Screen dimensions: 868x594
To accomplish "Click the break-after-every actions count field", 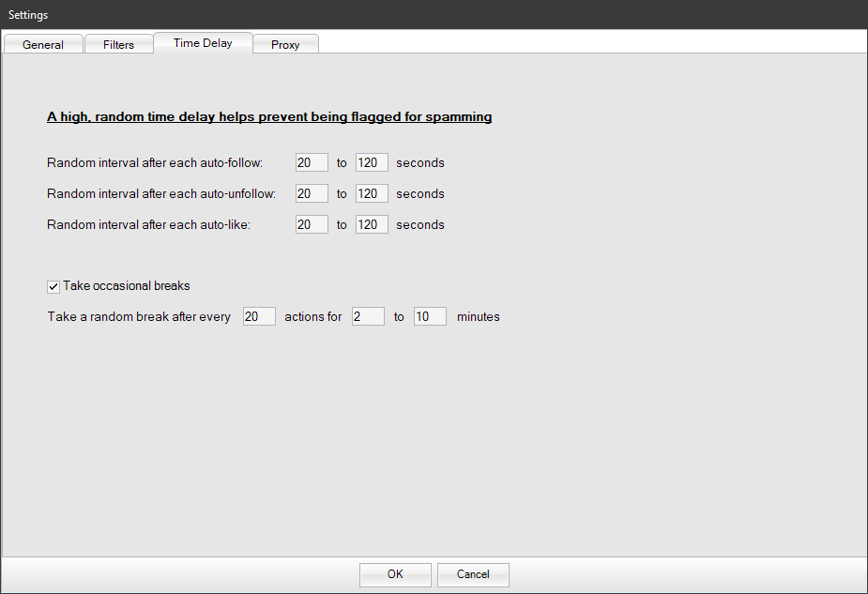I will coord(259,316).
